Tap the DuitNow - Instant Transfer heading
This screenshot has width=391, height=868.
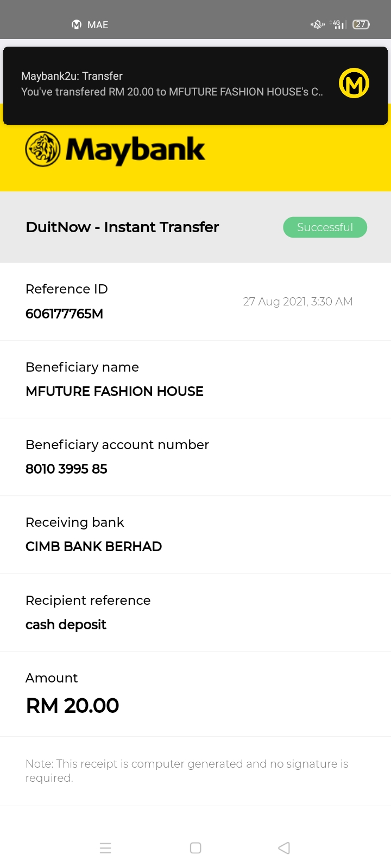[x=122, y=227]
